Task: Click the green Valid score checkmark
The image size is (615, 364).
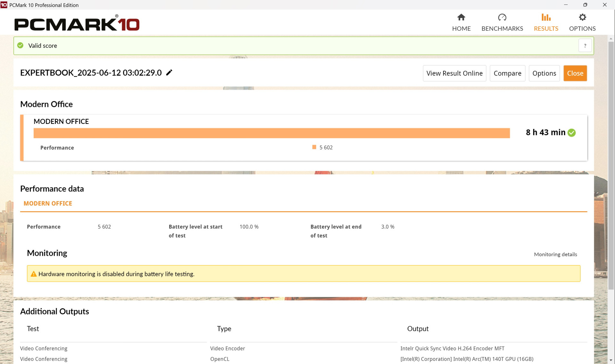Action: pos(20,45)
